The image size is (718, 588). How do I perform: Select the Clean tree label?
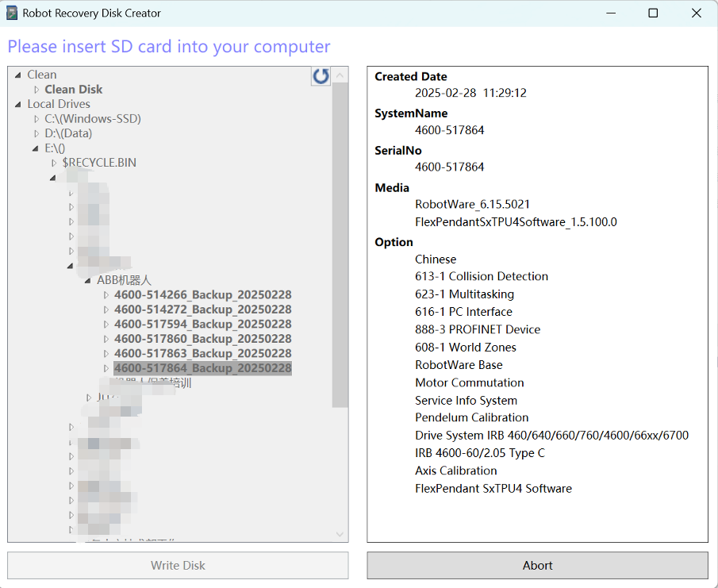42,75
